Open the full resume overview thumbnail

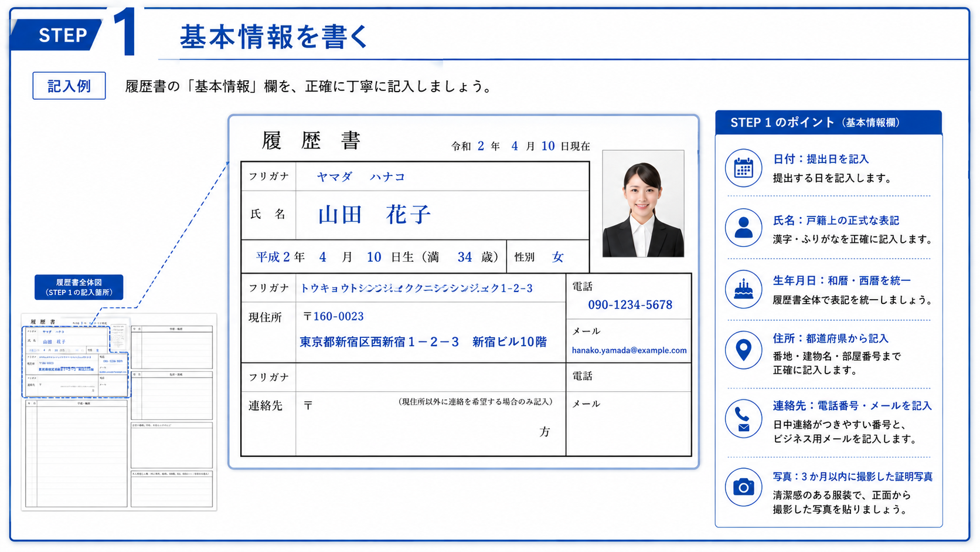pos(119,412)
